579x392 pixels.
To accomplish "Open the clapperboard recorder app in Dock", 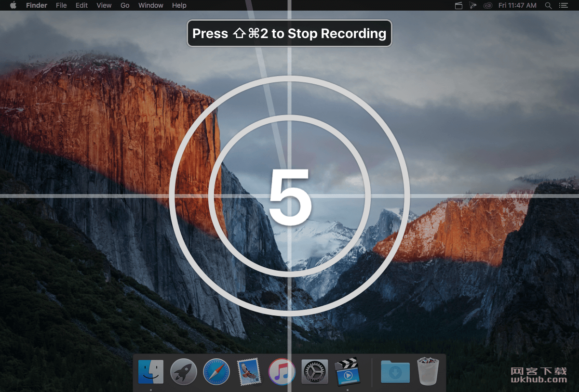I will (x=348, y=371).
